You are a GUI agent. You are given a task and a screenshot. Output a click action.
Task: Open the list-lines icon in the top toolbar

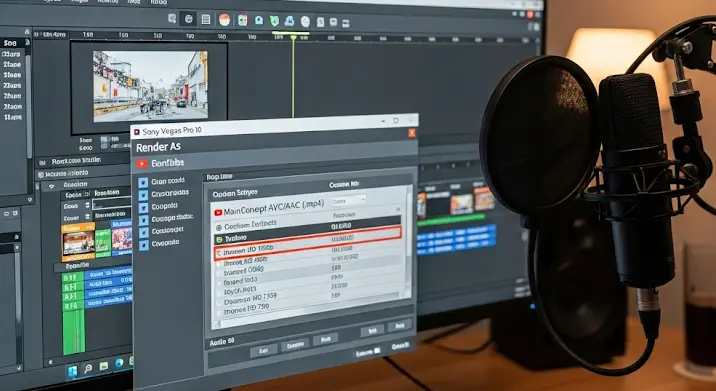coord(206,19)
